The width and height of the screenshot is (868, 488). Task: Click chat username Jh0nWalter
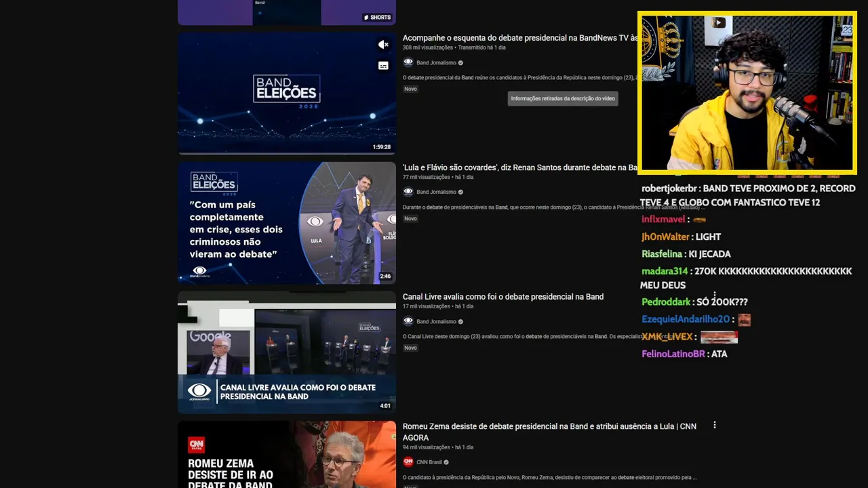(665, 237)
